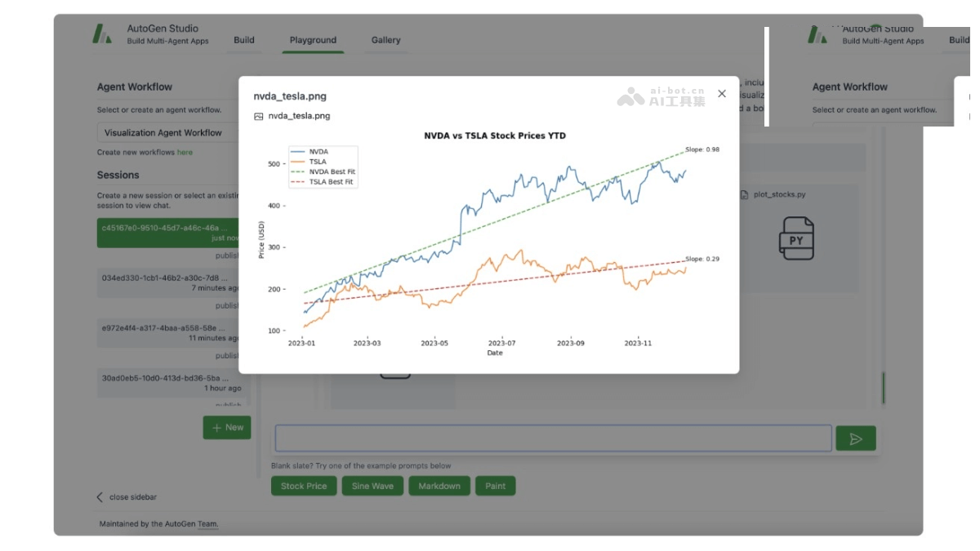The height and width of the screenshot is (551, 980).
Task: Click the image file icon beside nvda_tesla.png
Action: click(259, 117)
